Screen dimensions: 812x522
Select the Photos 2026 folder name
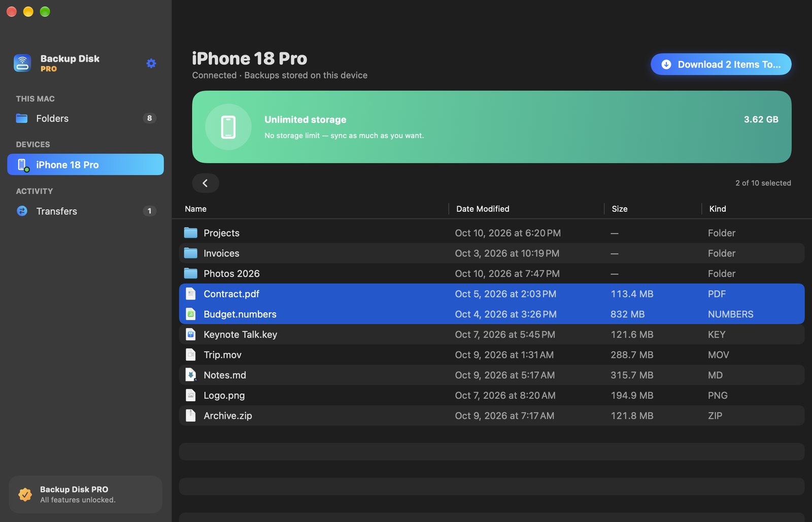tap(232, 274)
